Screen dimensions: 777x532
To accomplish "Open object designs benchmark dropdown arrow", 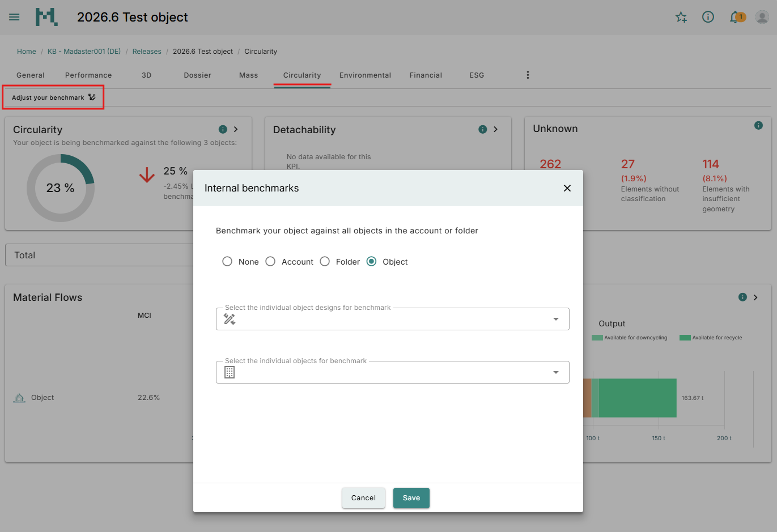I will point(556,319).
